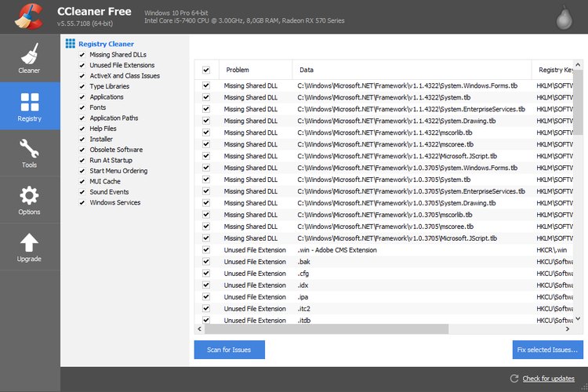Open the Options gear section
Image resolution: width=588 pixels, height=392 pixels.
29,201
